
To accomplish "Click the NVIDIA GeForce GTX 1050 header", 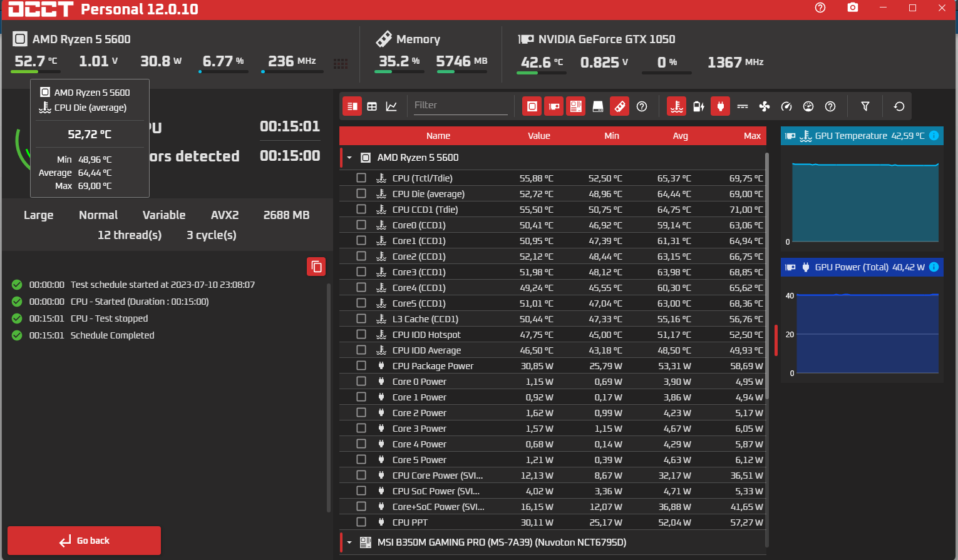I will [607, 39].
